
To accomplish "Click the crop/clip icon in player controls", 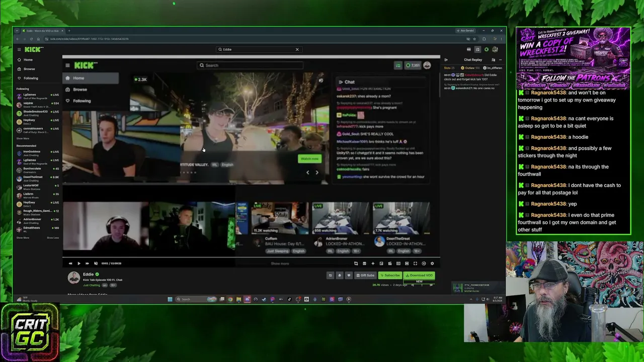I will click(x=356, y=263).
